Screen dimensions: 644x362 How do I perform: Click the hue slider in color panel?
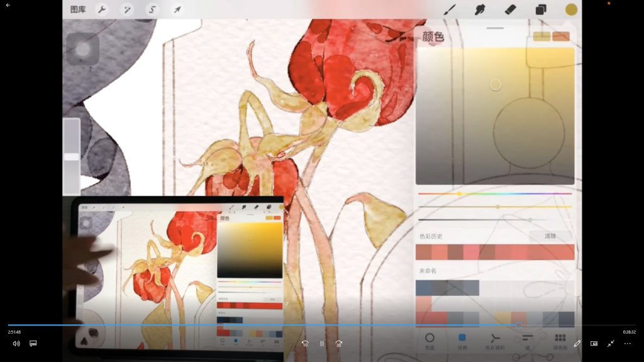pos(495,194)
